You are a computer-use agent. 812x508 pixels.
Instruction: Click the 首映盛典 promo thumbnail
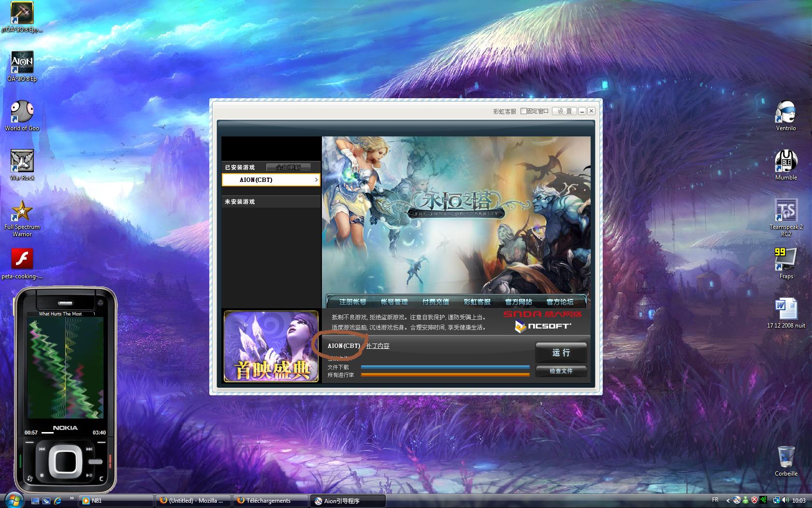click(x=271, y=346)
